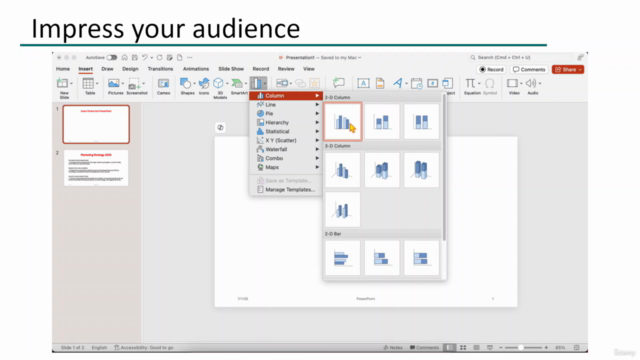Image resolution: width=640 pixels, height=360 pixels.
Task: Toggle the AutoSave switch
Action: (112, 58)
